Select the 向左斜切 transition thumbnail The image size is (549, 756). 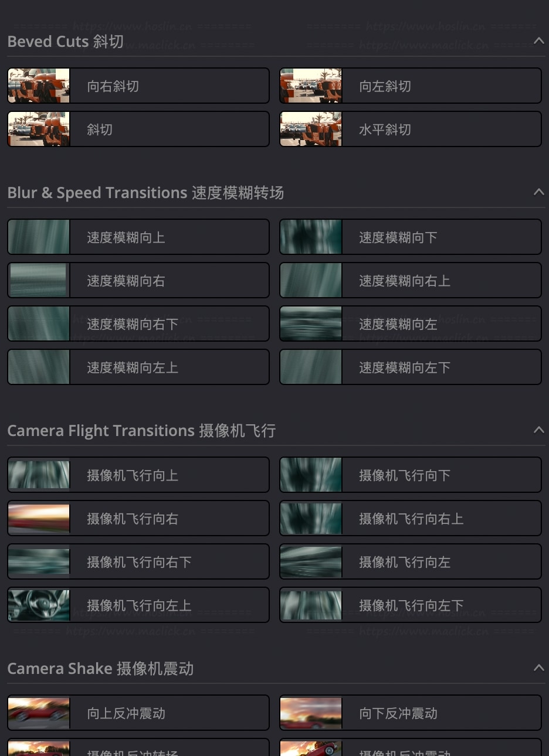[x=311, y=86]
